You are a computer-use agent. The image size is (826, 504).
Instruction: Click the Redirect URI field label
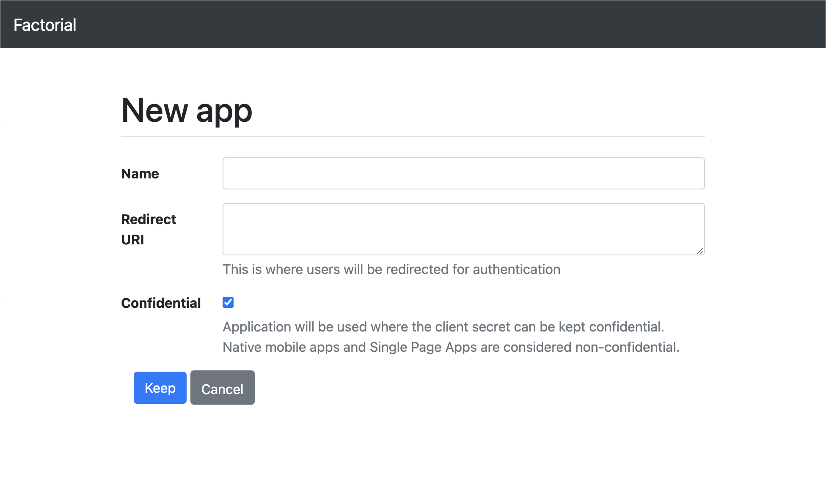pos(149,229)
